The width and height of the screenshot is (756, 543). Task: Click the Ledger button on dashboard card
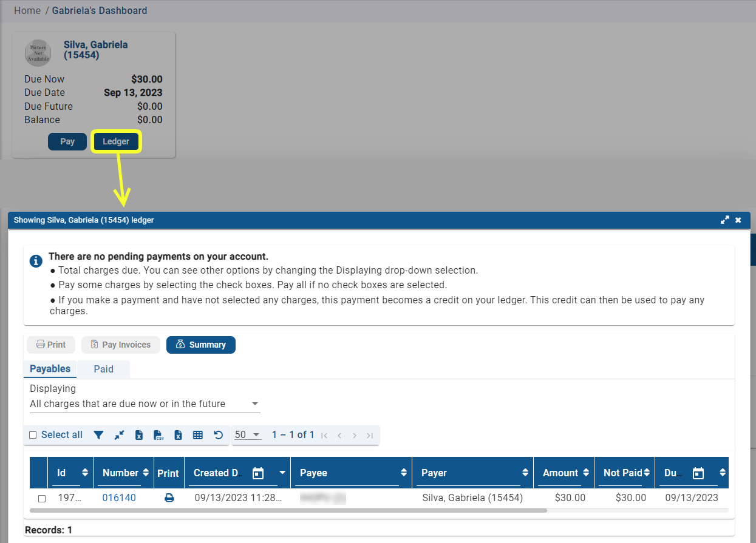tap(116, 141)
